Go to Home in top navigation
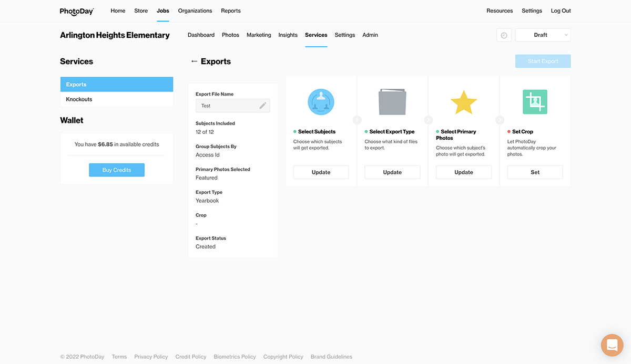This screenshot has height=364, width=631. click(x=118, y=11)
